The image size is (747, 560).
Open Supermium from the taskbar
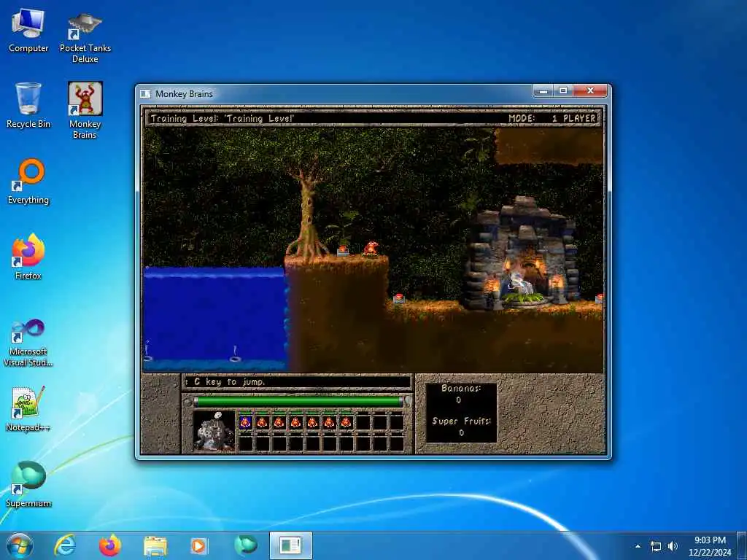pos(245,545)
